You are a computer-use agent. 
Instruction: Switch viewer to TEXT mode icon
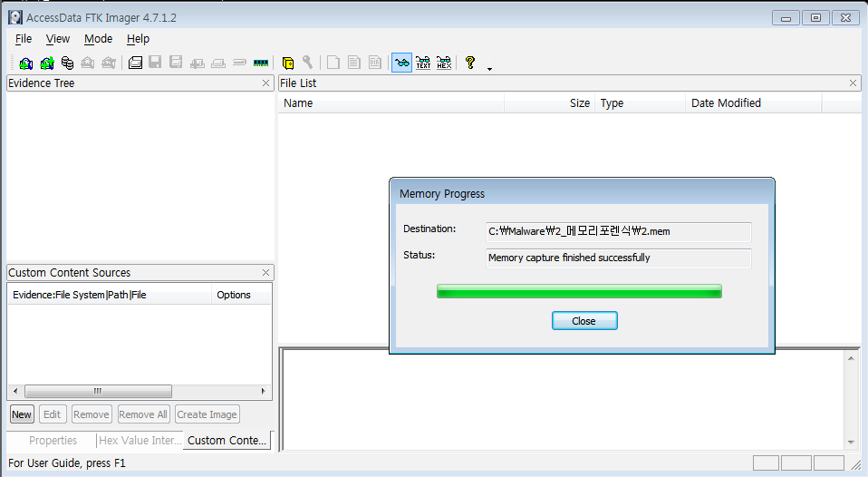(x=423, y=63)
